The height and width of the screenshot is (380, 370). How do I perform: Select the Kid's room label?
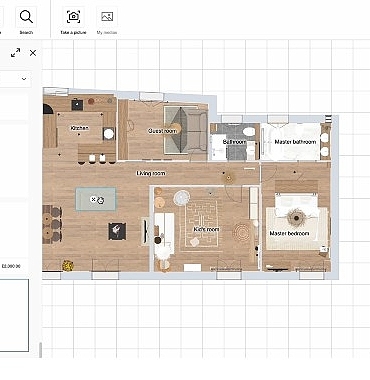point(206,229)
